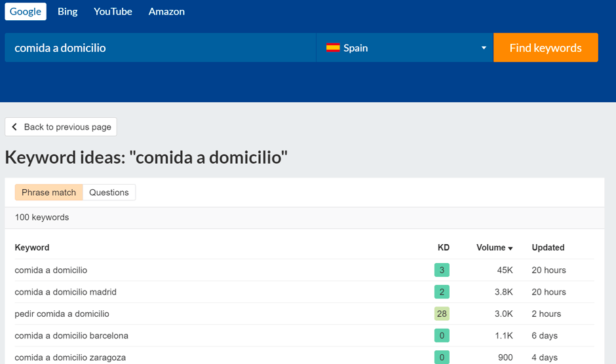Viewport: 616px width, 364px height.
Task: Click the back chevron arrow icon
Action: point(14,127)
